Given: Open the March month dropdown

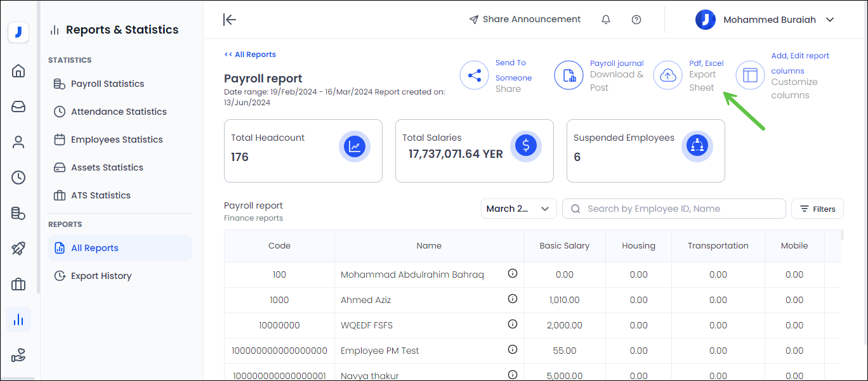Looking at the screenshot, I should point(518,209).
